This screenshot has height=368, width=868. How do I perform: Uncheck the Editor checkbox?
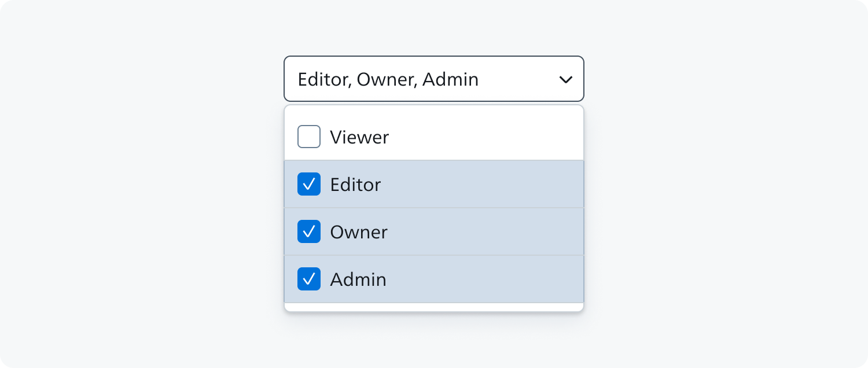[309, 184]
